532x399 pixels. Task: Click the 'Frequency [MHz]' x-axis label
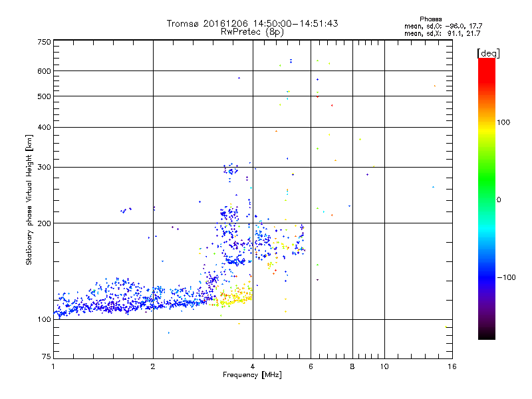coord(252,375)
